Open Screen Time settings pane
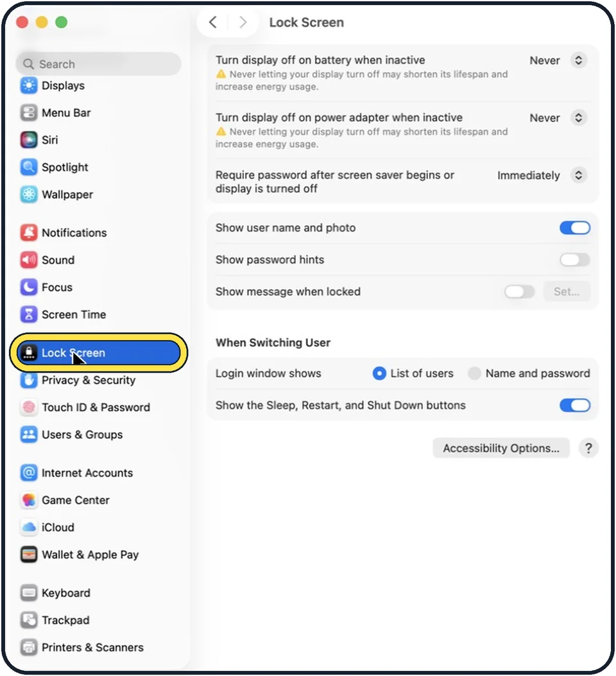Image resolution: width=616 pixels, height=676 pixels. (x=99, y=314)
